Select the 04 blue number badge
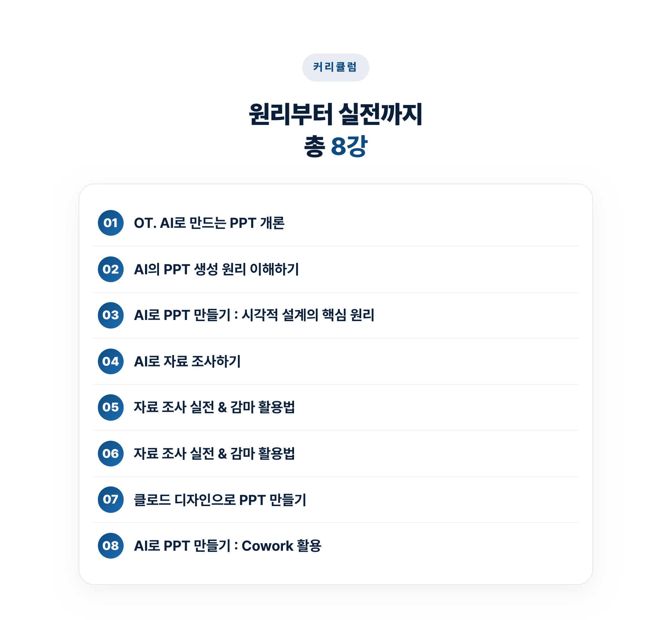The height and width of the screenshot is (620, 672). click(111, 361)
